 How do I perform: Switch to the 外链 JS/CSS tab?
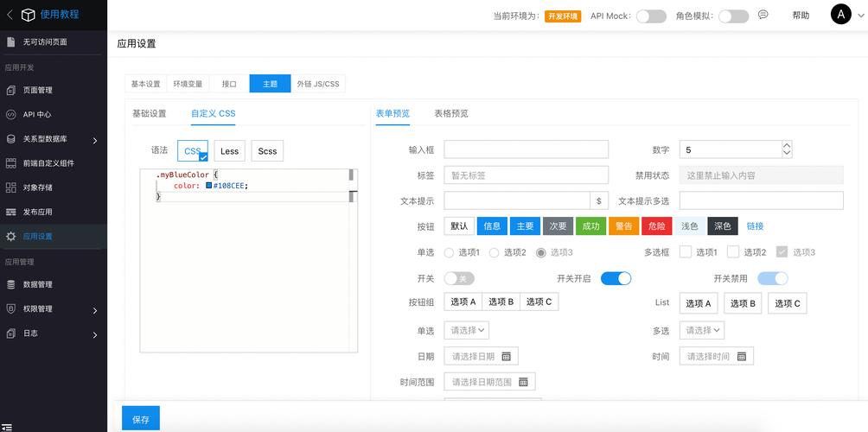(318, 84)
